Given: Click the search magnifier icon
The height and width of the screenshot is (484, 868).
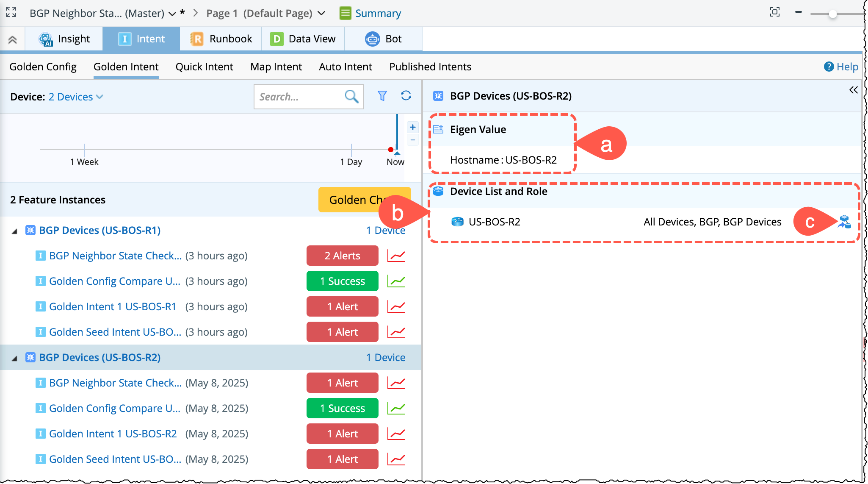Looking at the screenshot, I should pyautogui.click(x=351, y=97).
